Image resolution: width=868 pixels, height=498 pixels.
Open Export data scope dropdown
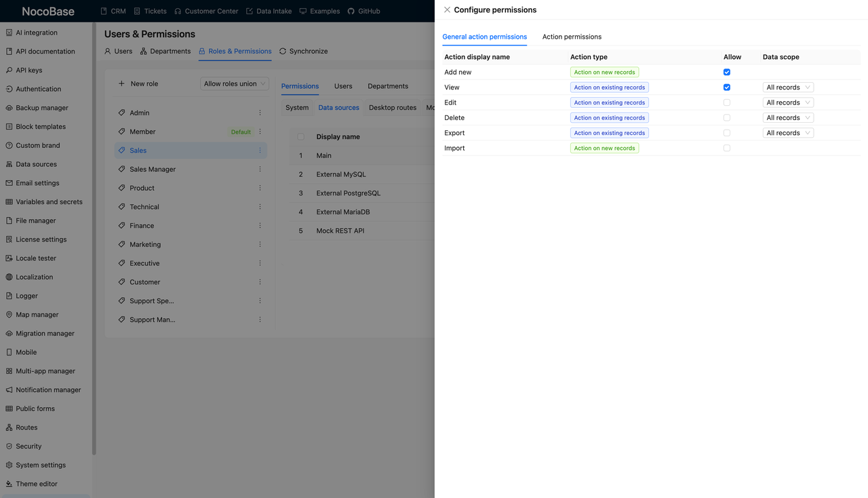point(788,133)
